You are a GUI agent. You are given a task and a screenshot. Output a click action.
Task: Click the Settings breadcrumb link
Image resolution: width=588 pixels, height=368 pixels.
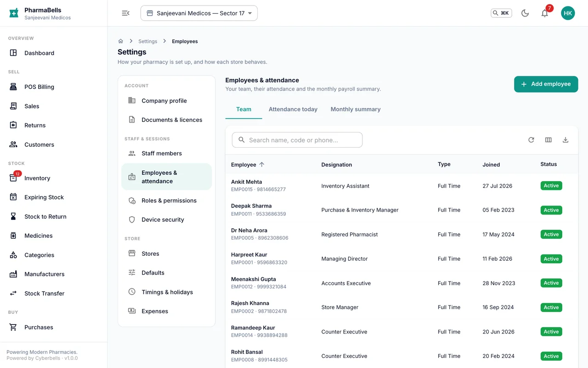tap(148, 41)
